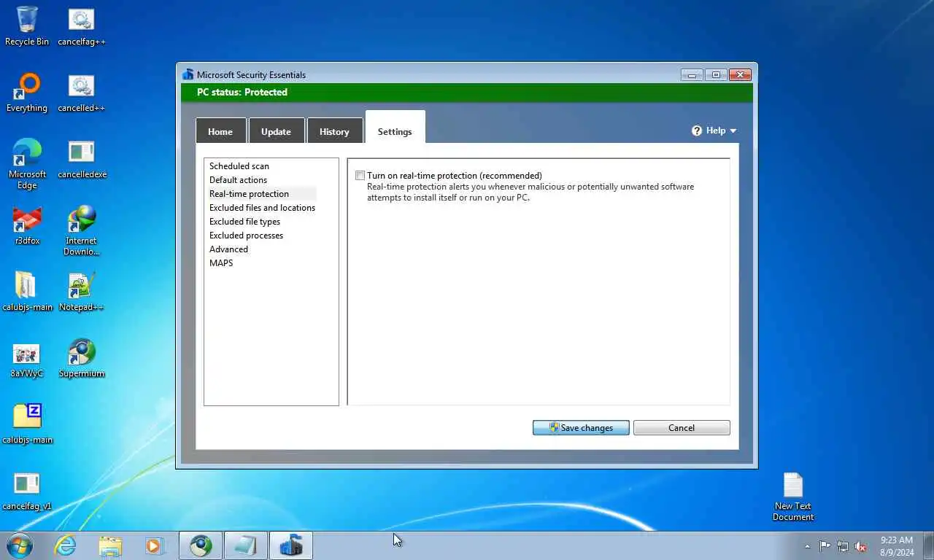Open the cancelfag++ desktop shortcut
Viewport: 934px width, 560px height.
(x=82, y=26)
